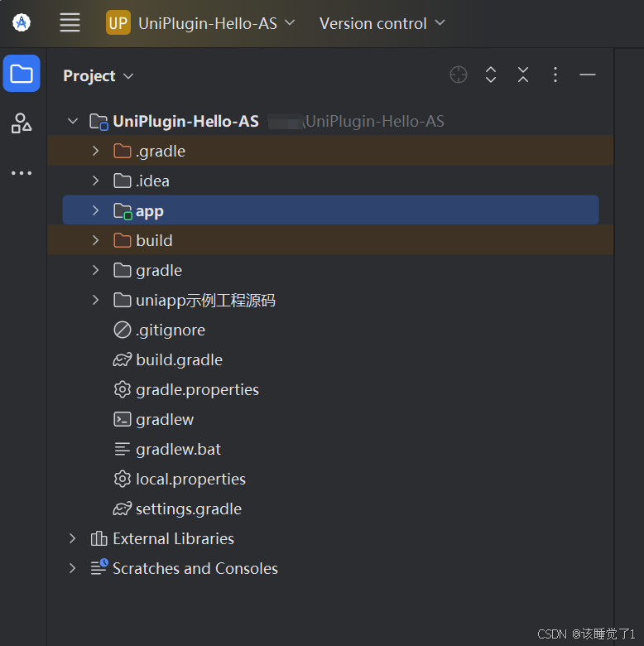Select the uniapp示例工程源码 folder name
Screen dimensions: 644x646
(205, 301)
